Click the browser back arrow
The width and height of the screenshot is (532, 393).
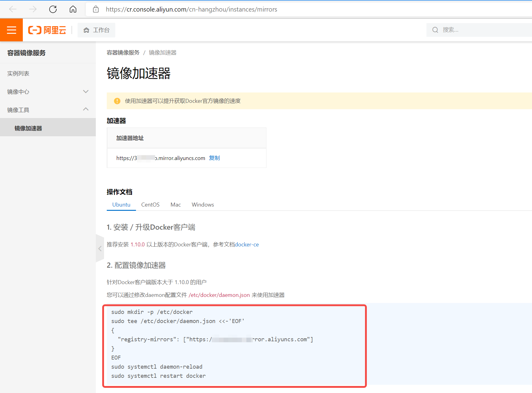pos(13,9)
